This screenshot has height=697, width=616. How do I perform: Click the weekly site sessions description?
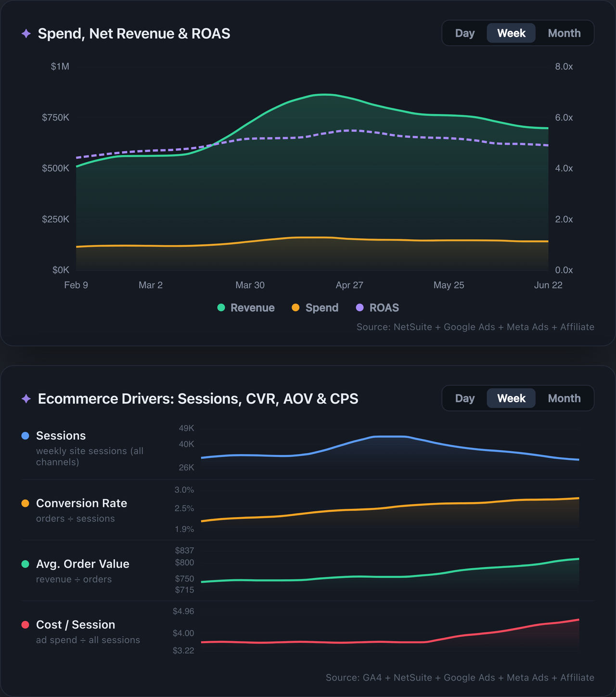(x=90, y=456)
